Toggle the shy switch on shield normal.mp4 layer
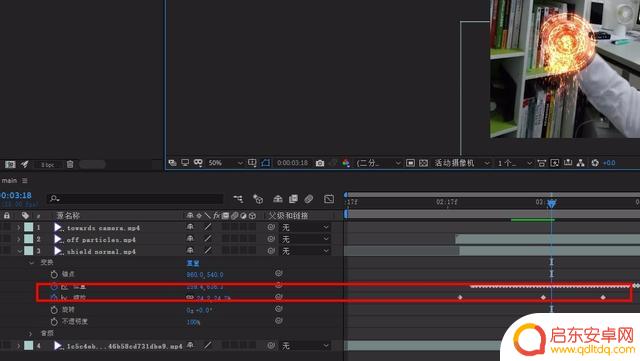The height and width of the screenshot is (361, 640). [190, 250]
